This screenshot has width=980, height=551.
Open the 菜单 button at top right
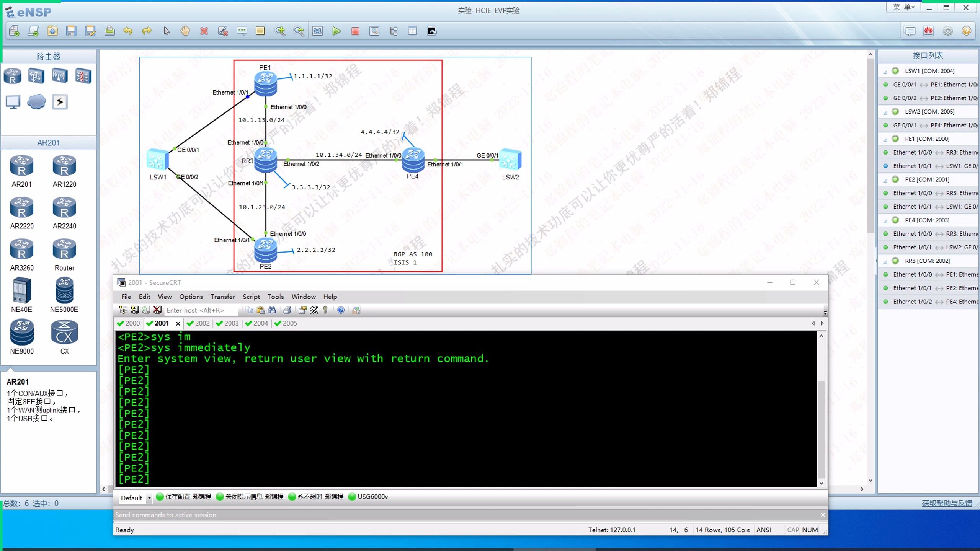[x=904, y=7]
